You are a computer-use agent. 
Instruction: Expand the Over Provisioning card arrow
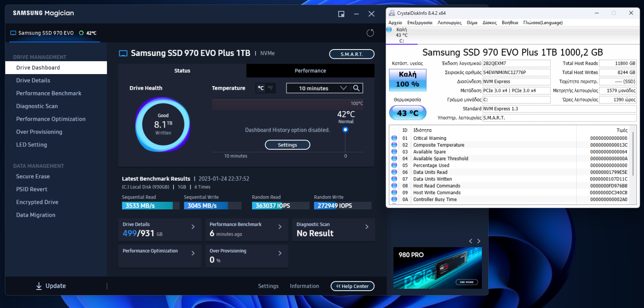280,253
